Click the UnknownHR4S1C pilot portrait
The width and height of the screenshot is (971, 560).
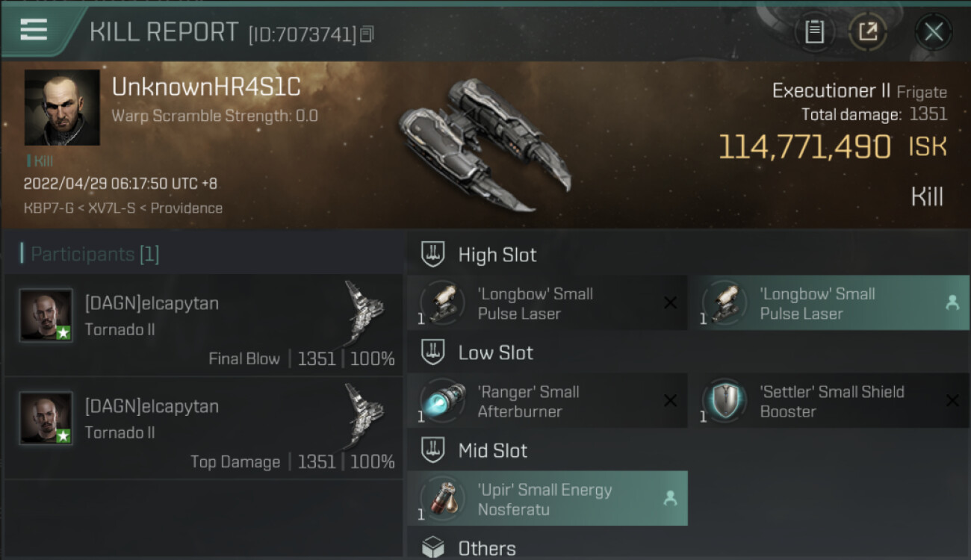62,108
